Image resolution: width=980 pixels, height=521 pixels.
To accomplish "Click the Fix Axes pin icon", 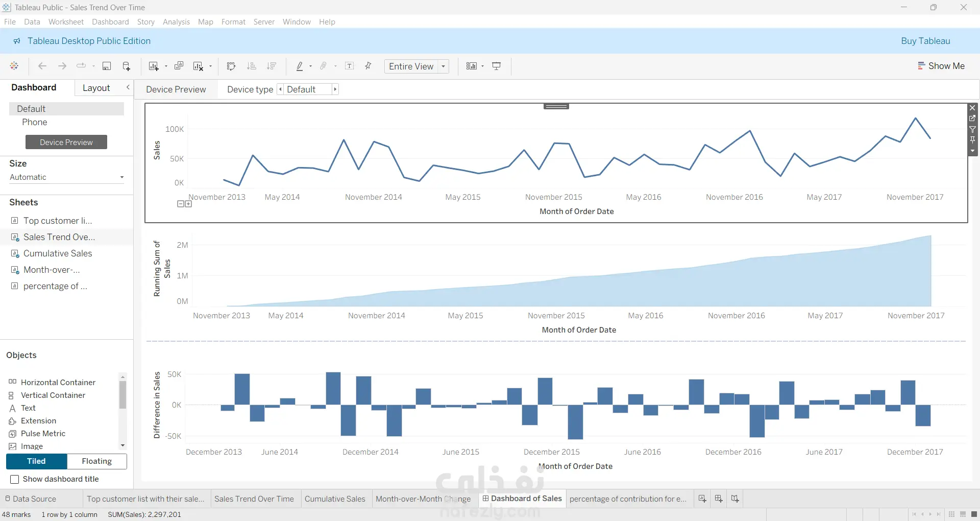I will (x=368, y=66).
